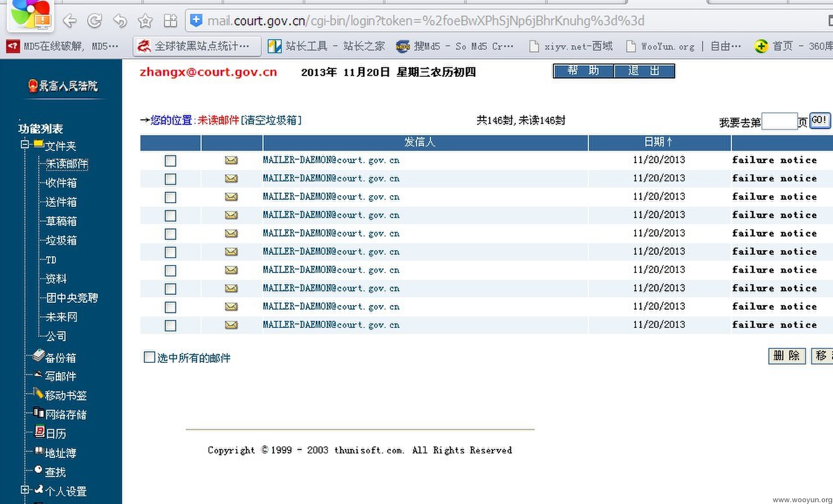833x504 pixels.
Task: Tick checkbox of first mail row
Action: coord(171,161)
